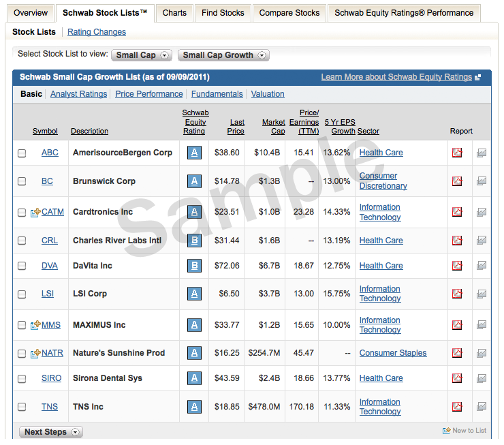The width and height of the screenshot is (504, 445).
Task: Open the DVA symbol link
Action: pyautogui.click(x=50, y=266)
